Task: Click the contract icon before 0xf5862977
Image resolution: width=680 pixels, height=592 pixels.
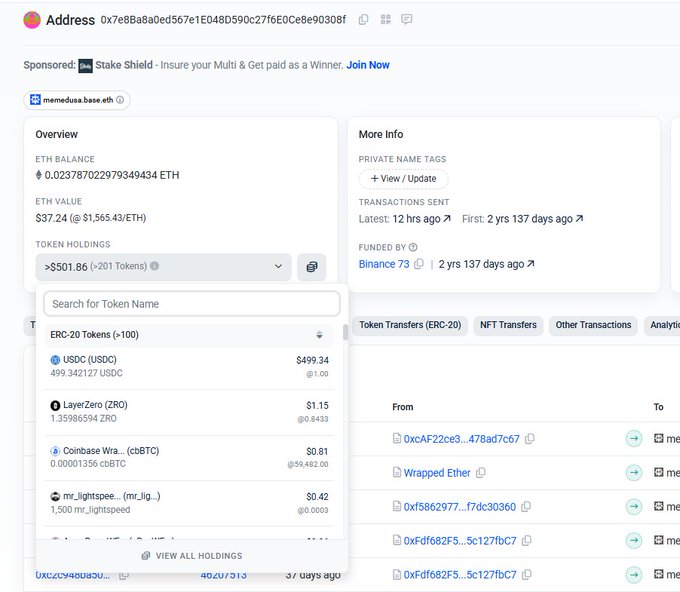Action: tap(396, 506)
